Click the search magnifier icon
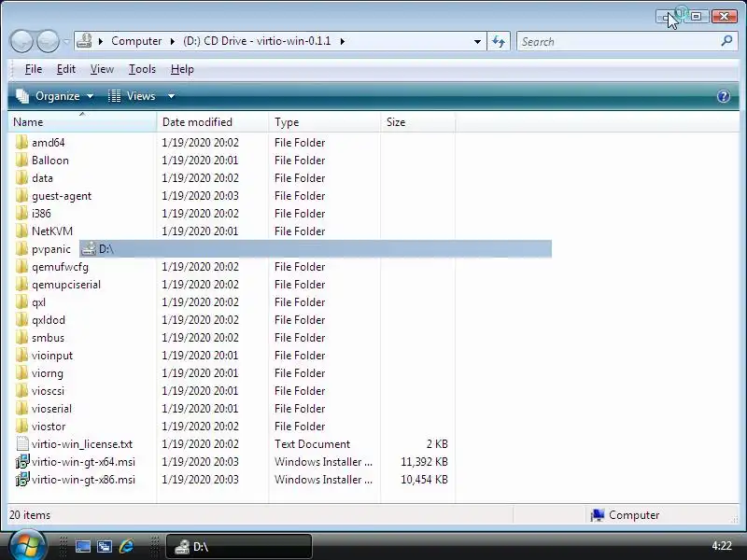Screen dimensions: 747x560 coord(727,41)
